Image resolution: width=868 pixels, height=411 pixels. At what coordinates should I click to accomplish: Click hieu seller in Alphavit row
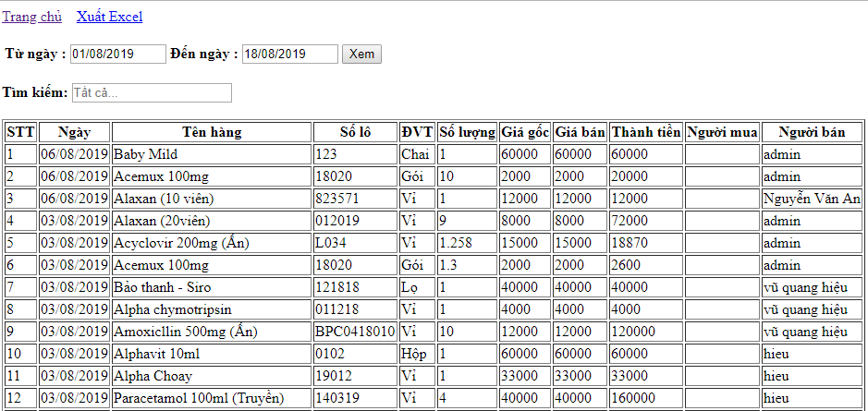(x=813, y=354)
